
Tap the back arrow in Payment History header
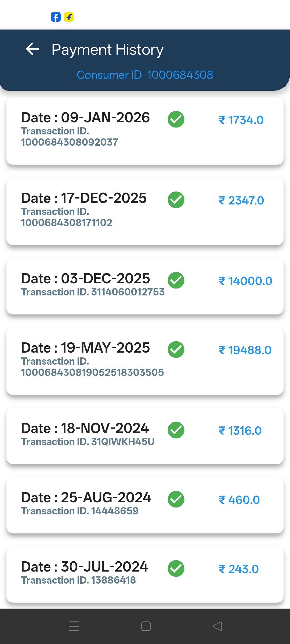pyautogui.click(x=32, y=49)
